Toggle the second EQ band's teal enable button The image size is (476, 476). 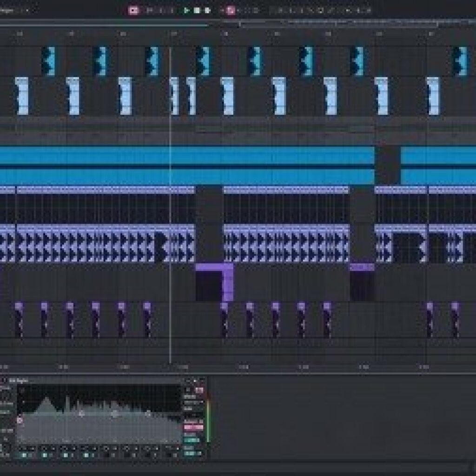tap(45, 456)
